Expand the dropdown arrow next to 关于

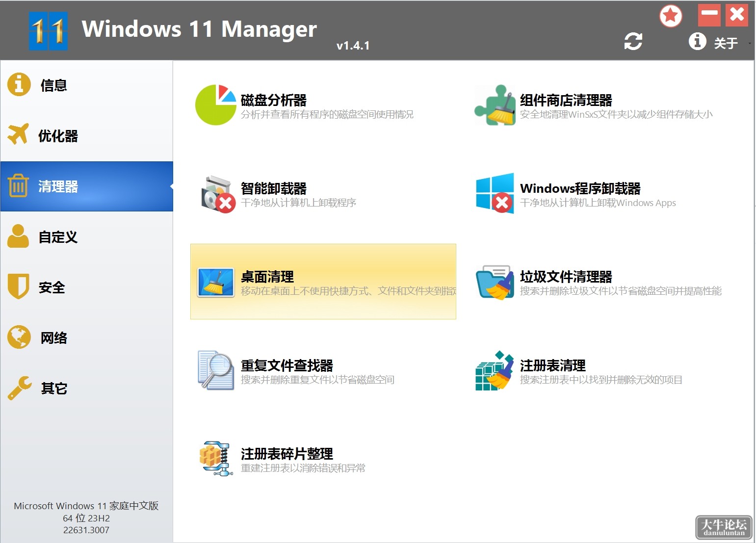pyautogui.click(x=750, y=43)
